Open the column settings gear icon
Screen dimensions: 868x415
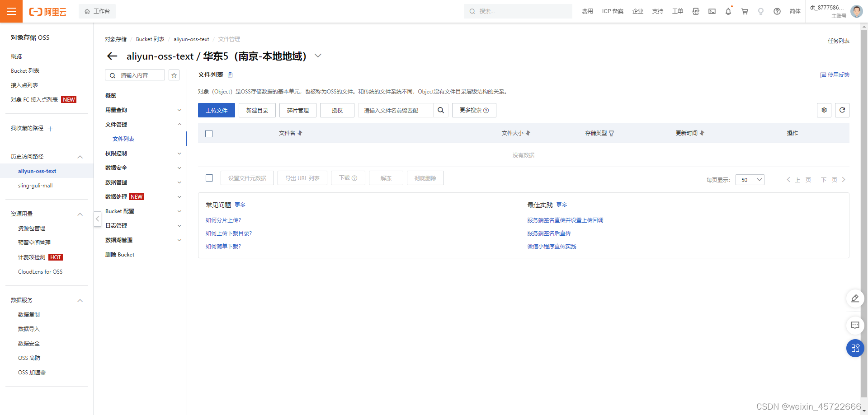824,110
